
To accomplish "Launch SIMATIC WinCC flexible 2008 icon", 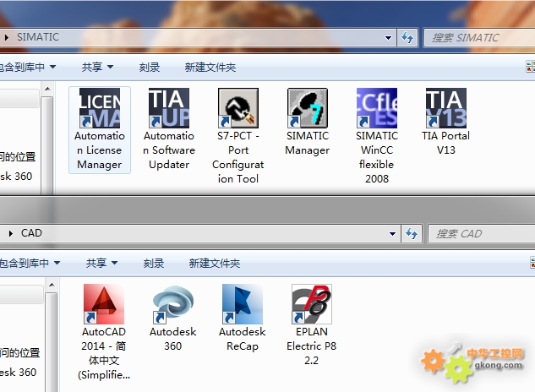I will point(377,137).
